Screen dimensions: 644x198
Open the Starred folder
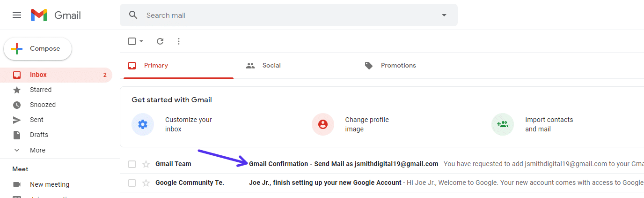click(x=41, y=90)
